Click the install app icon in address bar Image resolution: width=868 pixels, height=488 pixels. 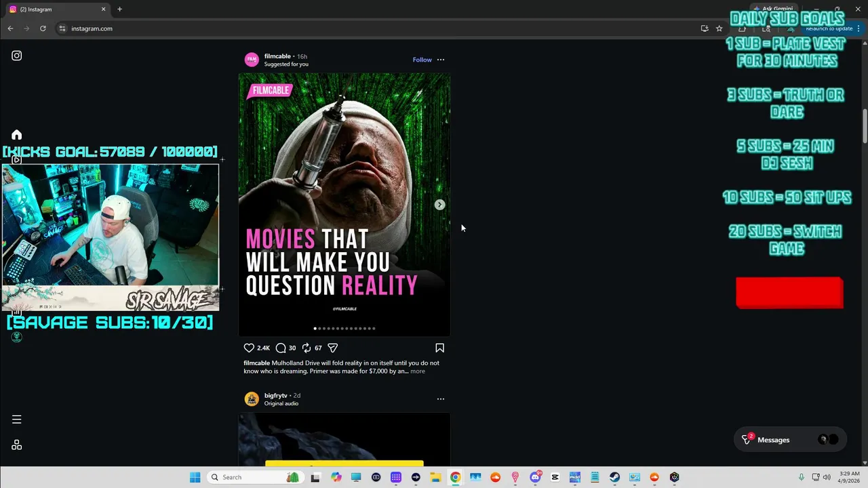(x=705, y=28)
